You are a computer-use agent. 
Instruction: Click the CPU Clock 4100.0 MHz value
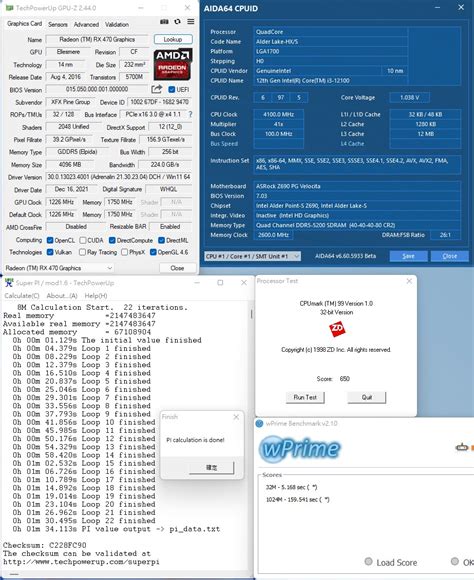point(278,115)
